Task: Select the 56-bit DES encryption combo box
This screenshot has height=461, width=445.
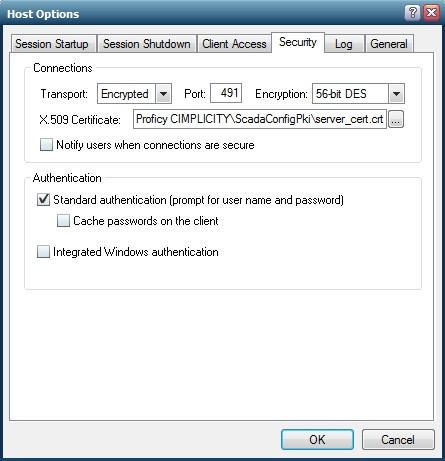Action: (x=358, y=94)
